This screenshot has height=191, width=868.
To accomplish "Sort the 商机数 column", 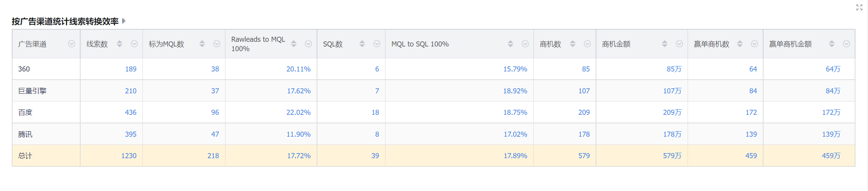I will 573,44.
